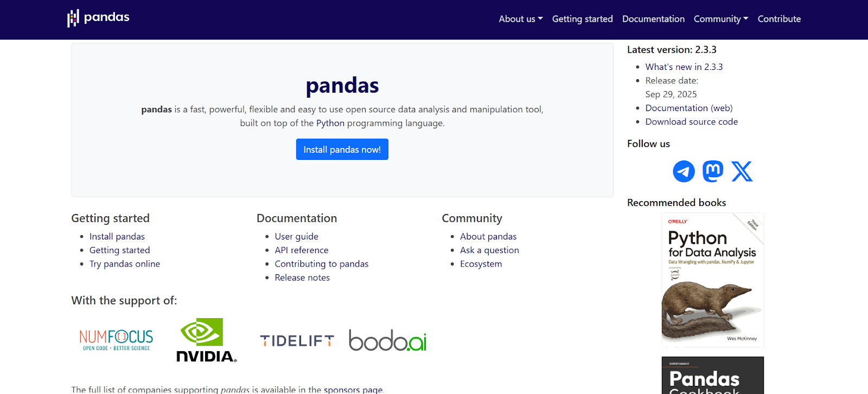
Task: Expand the Community dropdown in navbar
Action: point(720,19)
